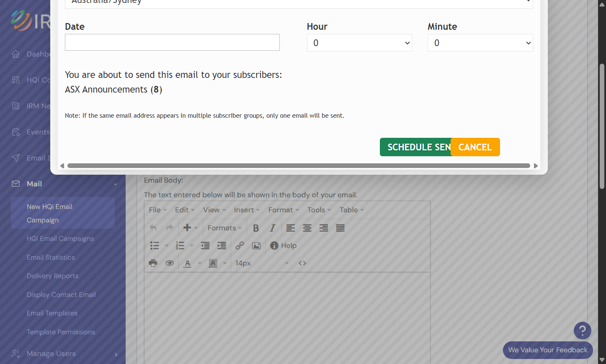Open the editor Edit menu
The width and height of the screenshot is (606, 364).
[185, 210]
